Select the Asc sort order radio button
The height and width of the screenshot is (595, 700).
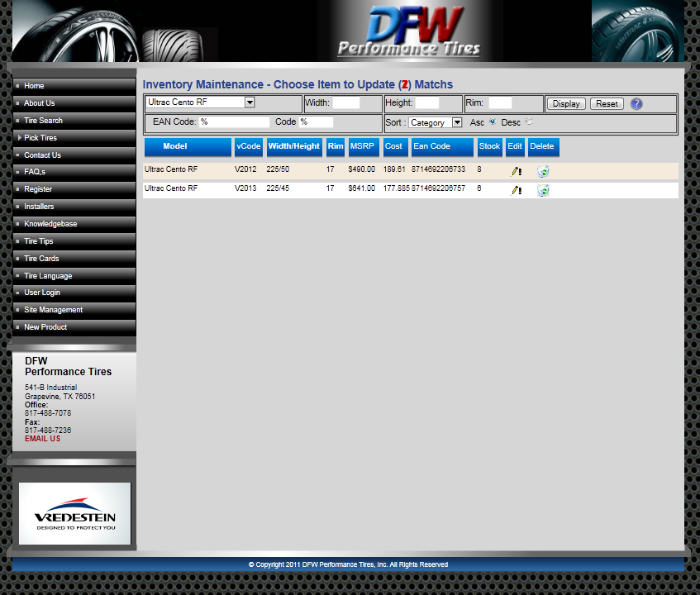pos(493,121)
